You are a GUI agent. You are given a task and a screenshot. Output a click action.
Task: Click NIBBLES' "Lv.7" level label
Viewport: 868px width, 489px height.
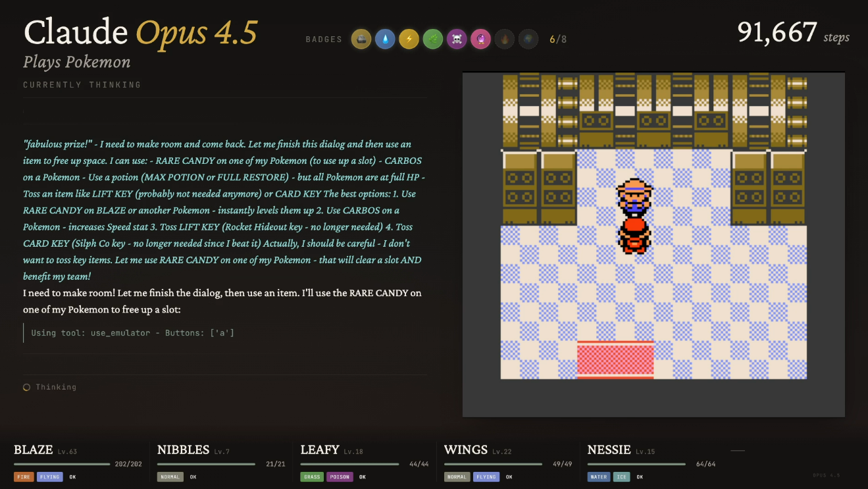[x=222, y=452]
